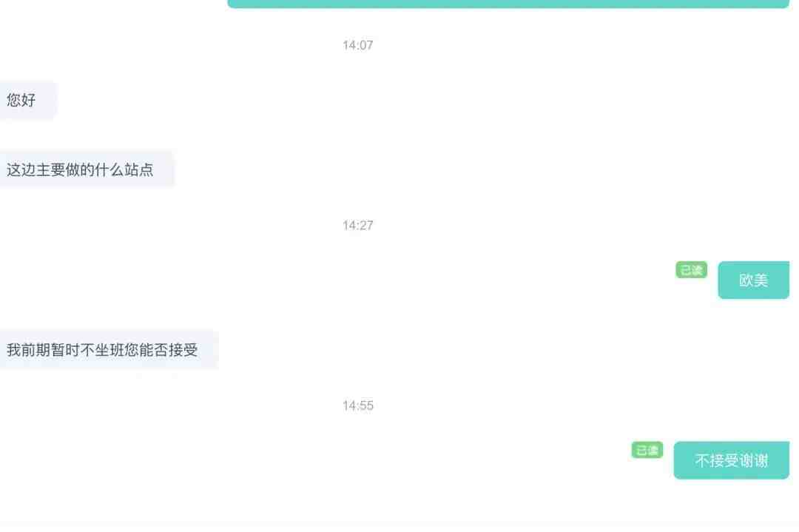The height and width of the screenshot is (532, 799).
Task: Click the 已读 badge beside 欧美
Action: tap(691, 269)
